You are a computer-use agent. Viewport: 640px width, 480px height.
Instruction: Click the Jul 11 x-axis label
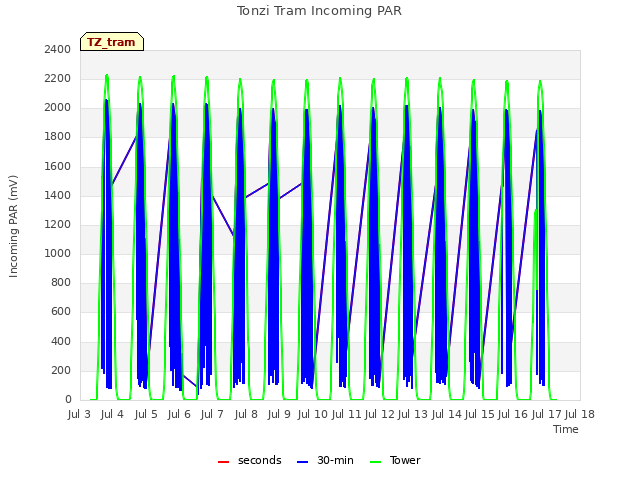tap(346, 414)
